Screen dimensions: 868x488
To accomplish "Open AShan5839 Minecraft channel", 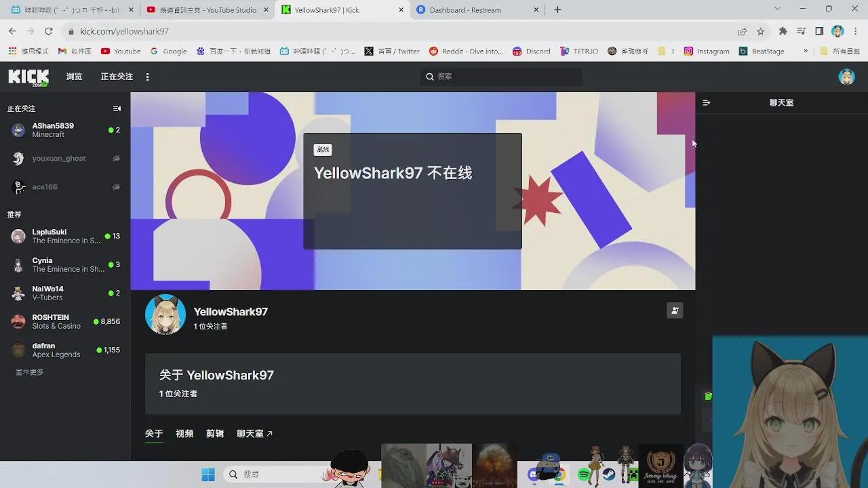I will coord(65,130).
